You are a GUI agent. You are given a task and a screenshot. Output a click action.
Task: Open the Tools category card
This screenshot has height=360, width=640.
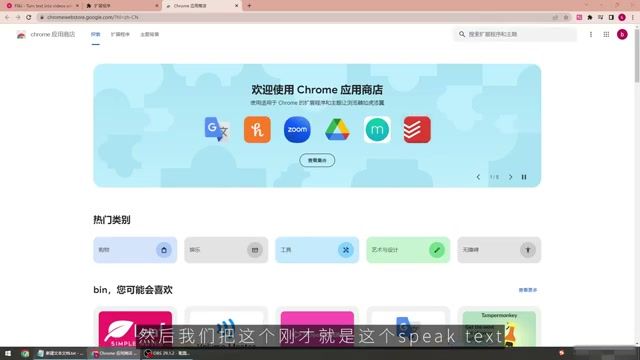tap(317, 250)
